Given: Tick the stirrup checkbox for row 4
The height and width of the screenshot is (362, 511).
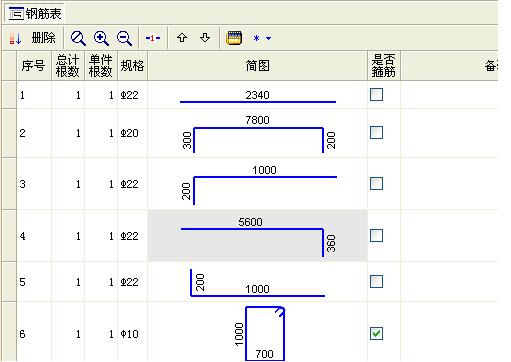Looking at the screenshot, I should (x=376, y=236).
